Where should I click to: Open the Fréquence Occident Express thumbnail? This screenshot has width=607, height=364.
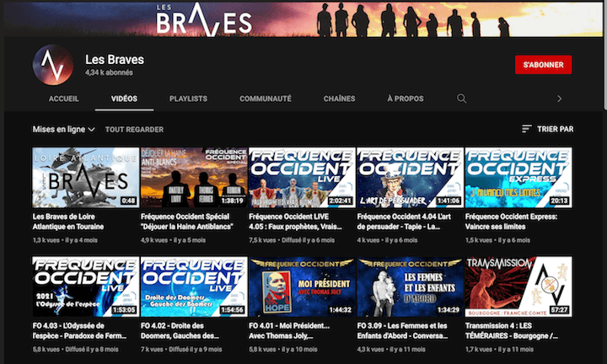[518, 177]
